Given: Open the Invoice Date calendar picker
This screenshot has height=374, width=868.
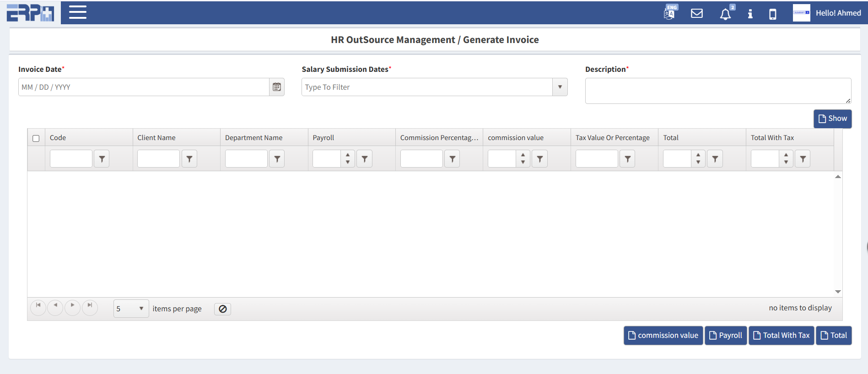Looking at the screenshot, I should coord(277,87).
